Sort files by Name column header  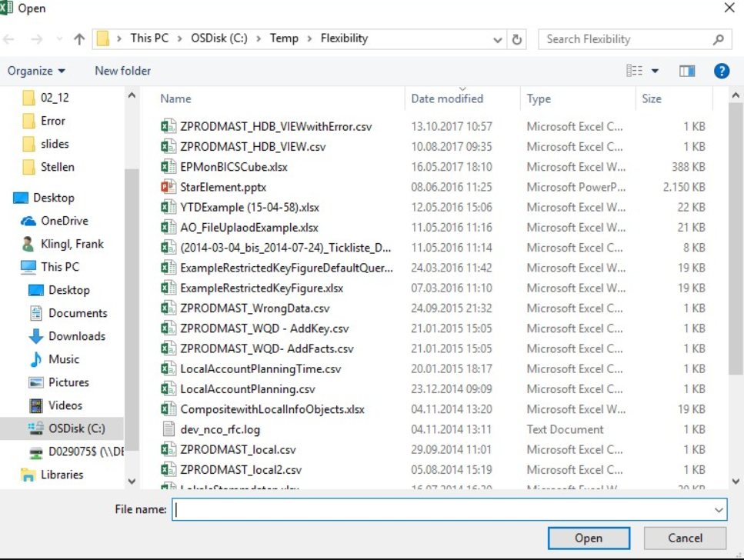point(175,98)
